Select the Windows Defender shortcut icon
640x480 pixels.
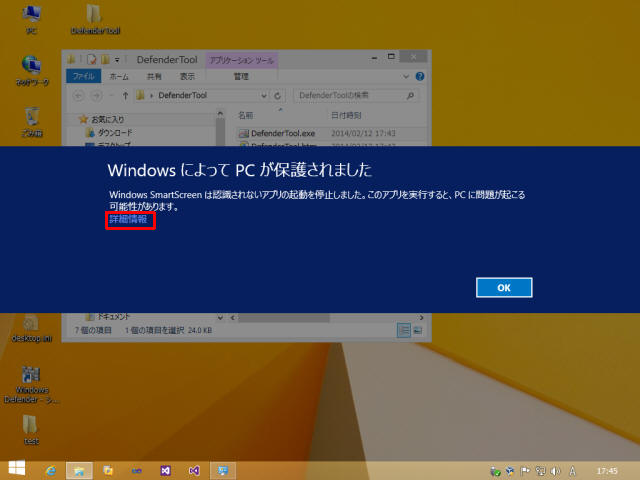pyautogui.click(x=31, y=384)
